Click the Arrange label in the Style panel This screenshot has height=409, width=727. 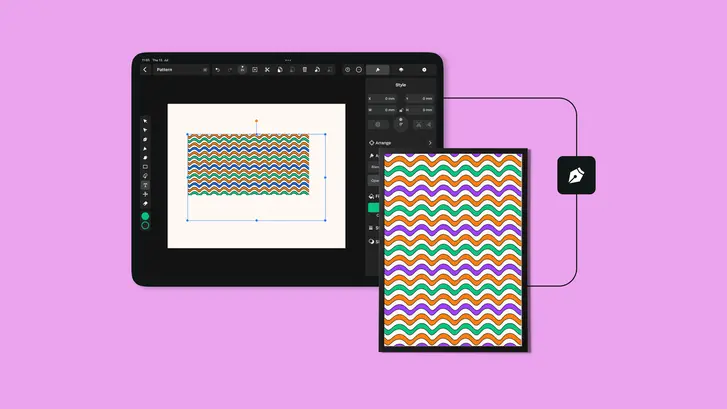tap(383, 143)
